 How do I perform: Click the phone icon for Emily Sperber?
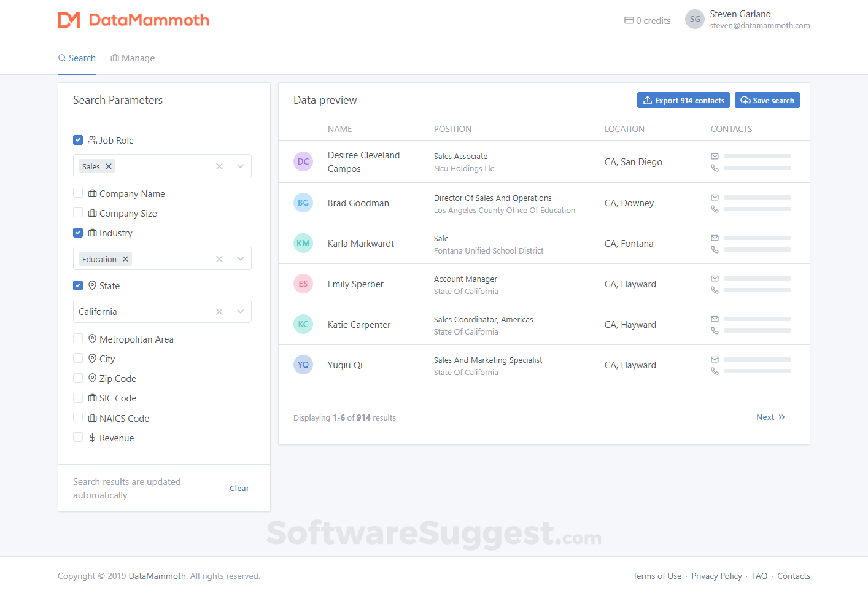coord(715,290)
